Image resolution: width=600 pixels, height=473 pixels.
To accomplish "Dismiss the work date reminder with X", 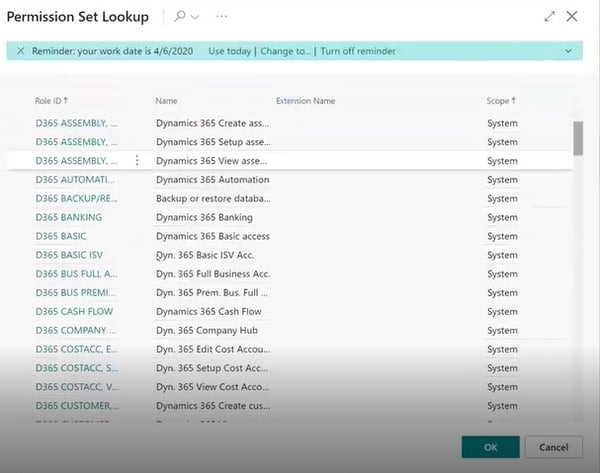I will [21, 51].
